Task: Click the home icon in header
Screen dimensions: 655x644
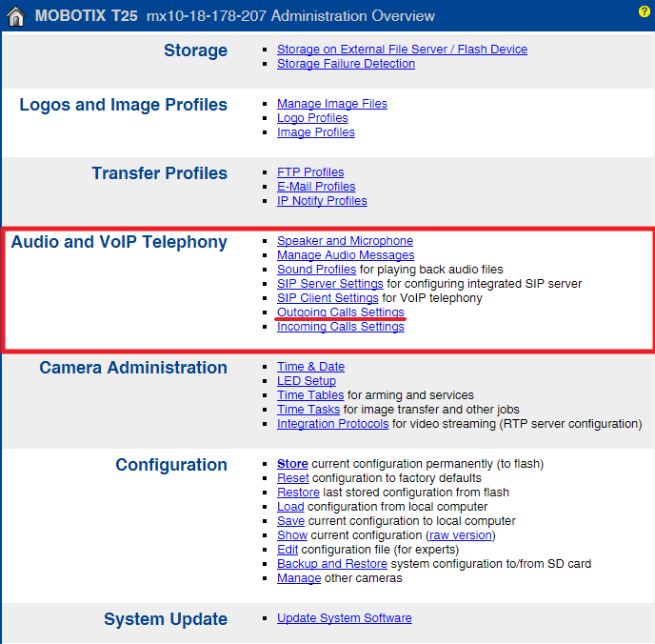Action: pyautogui.click(x=15, y=16)
